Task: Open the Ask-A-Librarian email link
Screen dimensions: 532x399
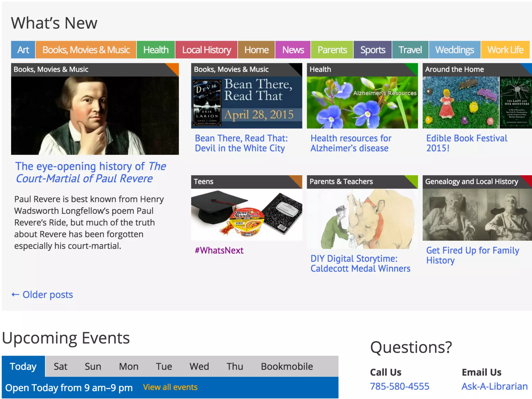Action: point(494,386)
